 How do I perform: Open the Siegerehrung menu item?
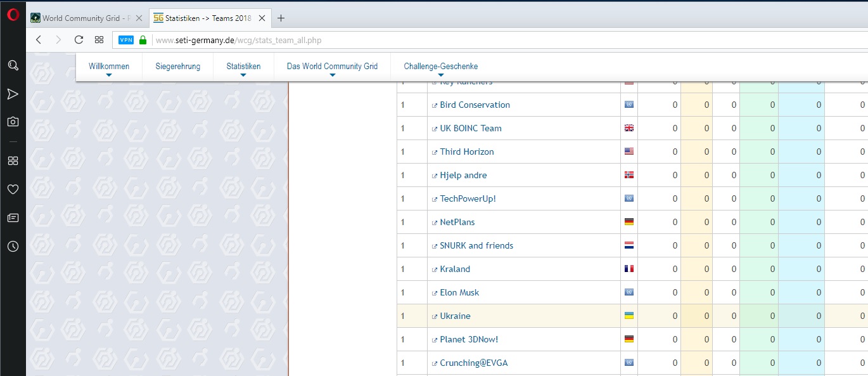coord(178,67)
